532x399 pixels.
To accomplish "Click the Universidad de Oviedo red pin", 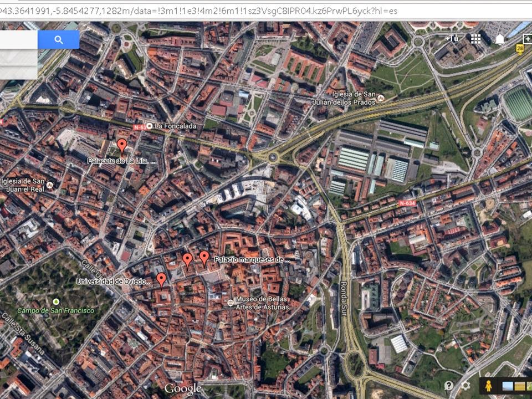I will 161,280.
